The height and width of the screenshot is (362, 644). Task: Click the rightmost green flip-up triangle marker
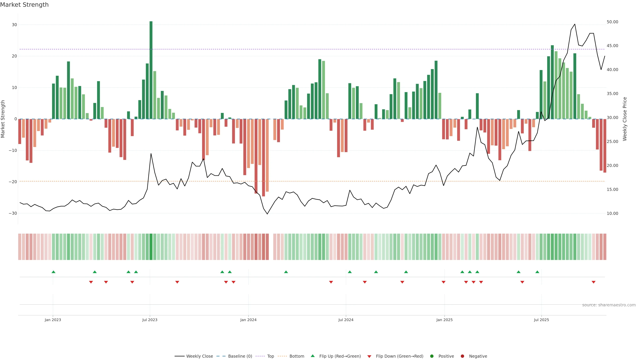(x=537, y=272)
